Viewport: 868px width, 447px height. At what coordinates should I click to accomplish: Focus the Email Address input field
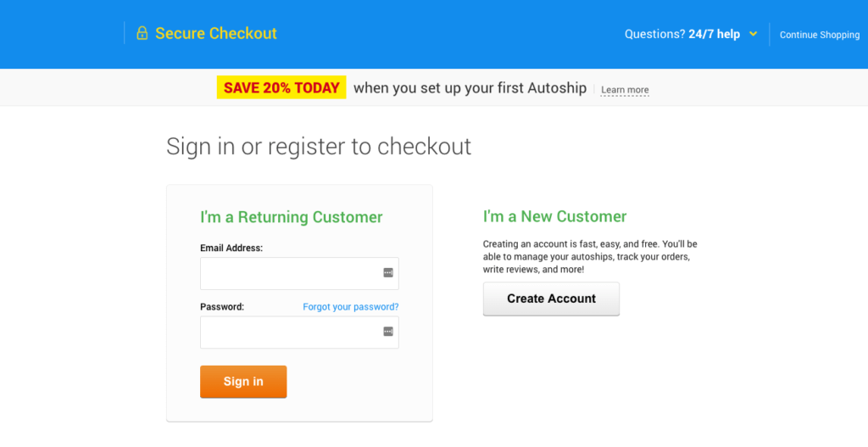coord(299,273)
